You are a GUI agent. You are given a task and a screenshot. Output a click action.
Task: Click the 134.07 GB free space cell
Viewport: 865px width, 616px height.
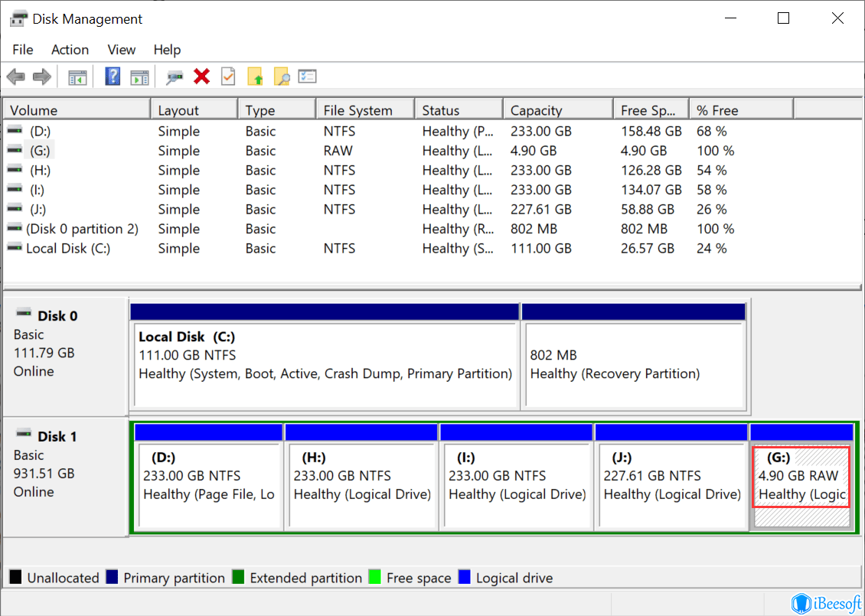651,190
